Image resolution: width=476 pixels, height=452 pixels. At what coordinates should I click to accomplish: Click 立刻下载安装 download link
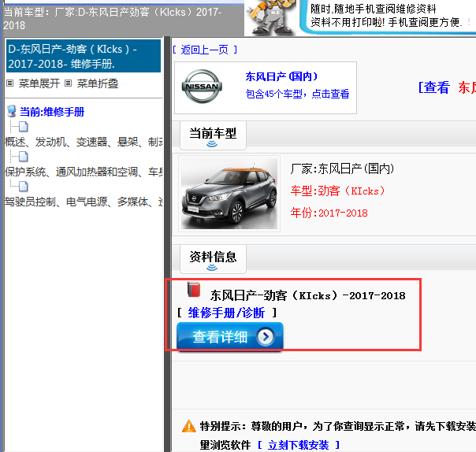[x=298, y=445]
